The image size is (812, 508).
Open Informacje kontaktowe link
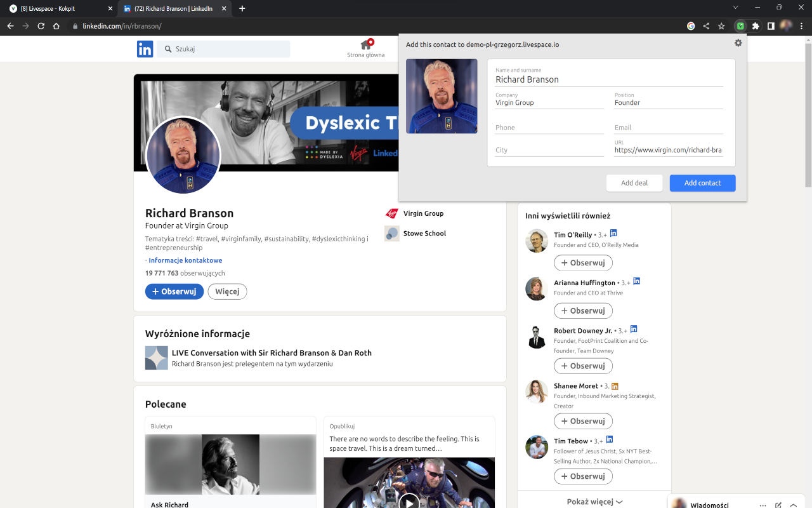[185, 260]
